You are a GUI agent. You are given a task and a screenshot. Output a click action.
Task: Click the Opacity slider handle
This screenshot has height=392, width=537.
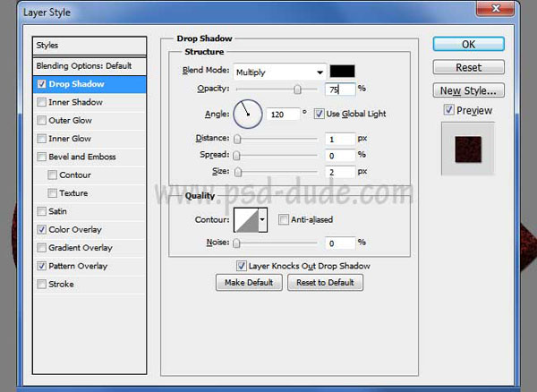coord(297,89)
